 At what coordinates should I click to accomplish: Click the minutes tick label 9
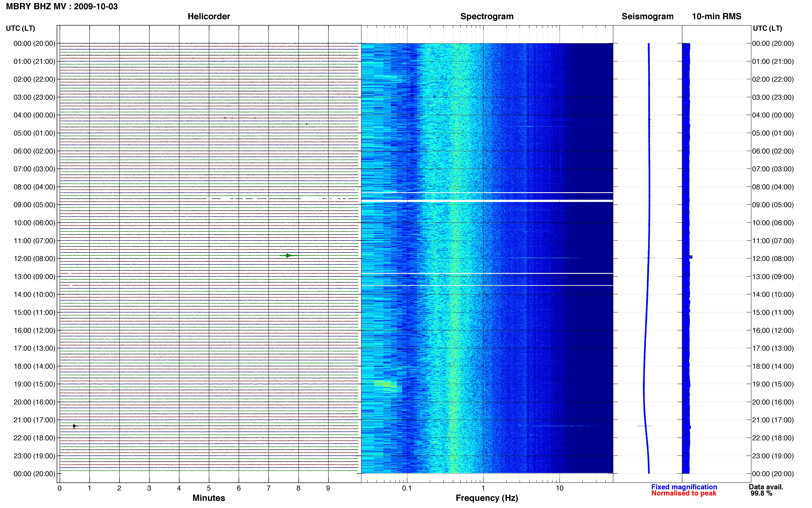coord(328,488)
